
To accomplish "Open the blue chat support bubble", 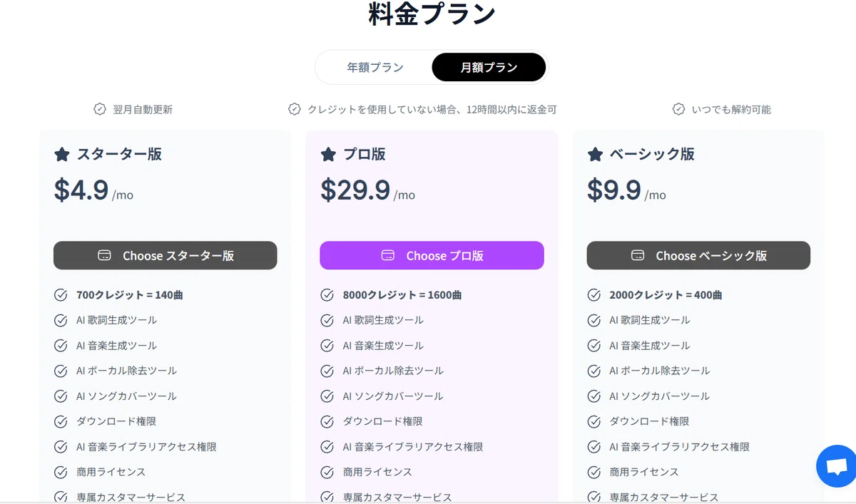I will (836, 466).
